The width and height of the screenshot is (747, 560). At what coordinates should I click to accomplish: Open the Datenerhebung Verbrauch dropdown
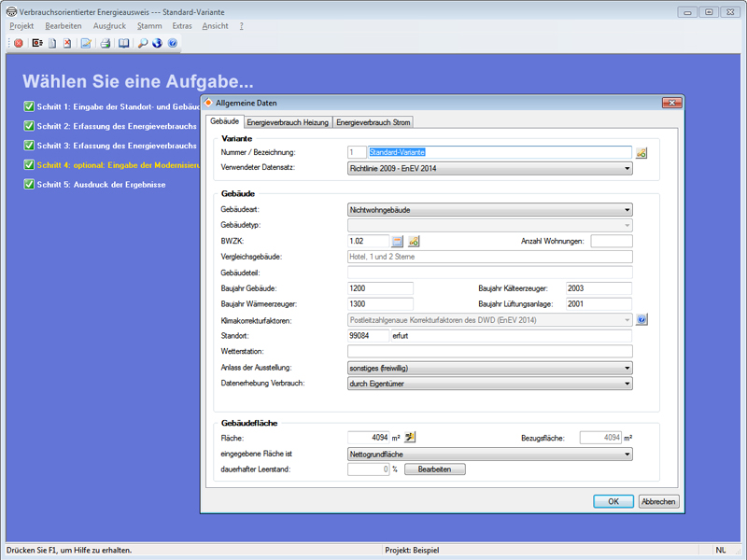tap(489, 384)
